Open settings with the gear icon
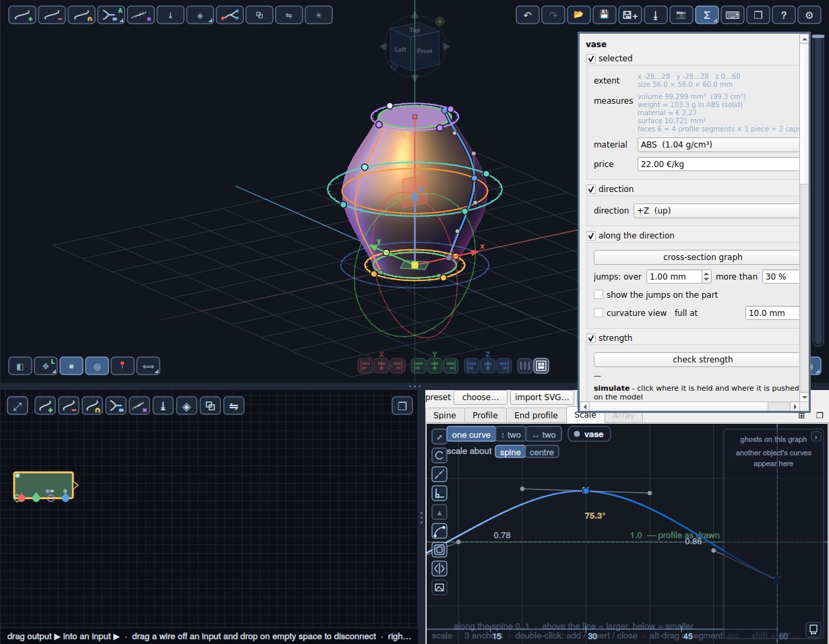Screen dimensions: 829x644 click(809, 15)
